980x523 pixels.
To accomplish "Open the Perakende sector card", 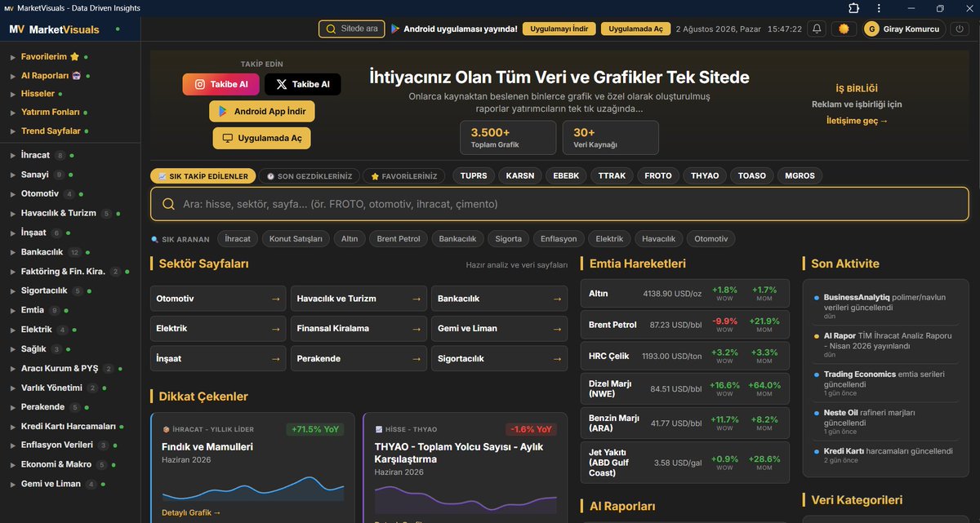I will tap(359, 358).
